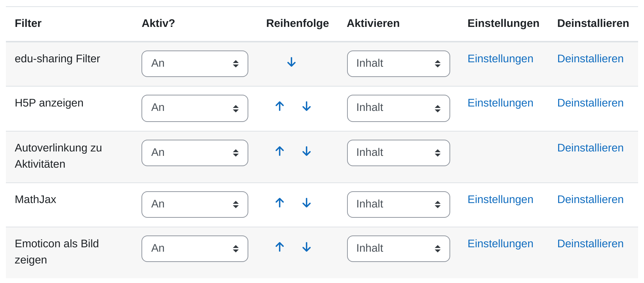Image resolution: width=644 pixels, height=283 pixels.
Task: Open Aktivieren Inhalt dropdown for Emoticon row
Action: [399, 249]
